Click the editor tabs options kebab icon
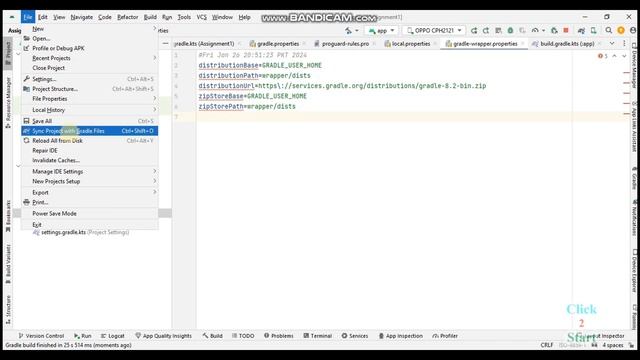Image resolution: width=640 pixels, height=360 pixels. [624, 43]
